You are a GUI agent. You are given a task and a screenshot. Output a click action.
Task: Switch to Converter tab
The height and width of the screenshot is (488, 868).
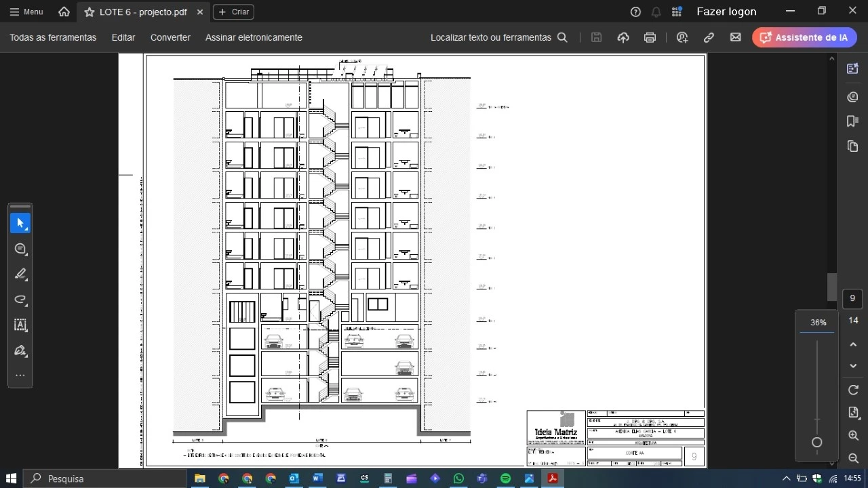click(x=170, y=38)
